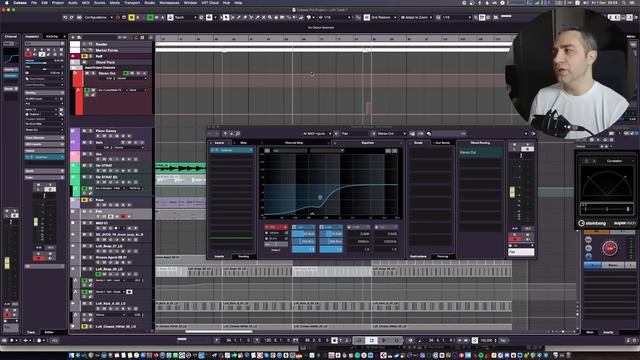This screenshot has height=360, width=640.
Task: Switch to the Visibility tab
Action: 52,36
